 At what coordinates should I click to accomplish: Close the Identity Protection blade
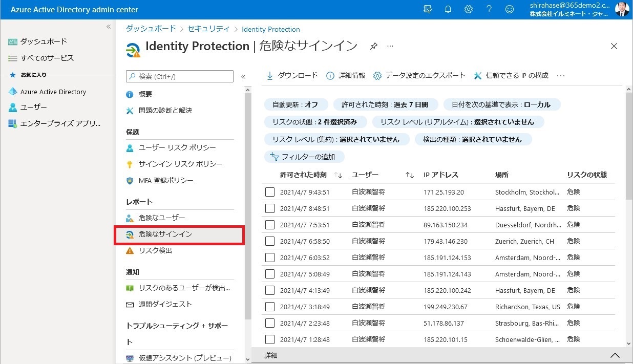(614, 46)
